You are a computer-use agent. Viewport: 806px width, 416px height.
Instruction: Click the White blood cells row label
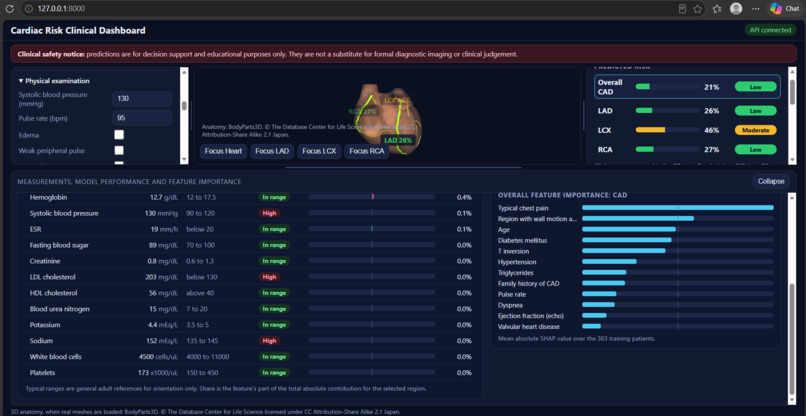tap(56, 357)
